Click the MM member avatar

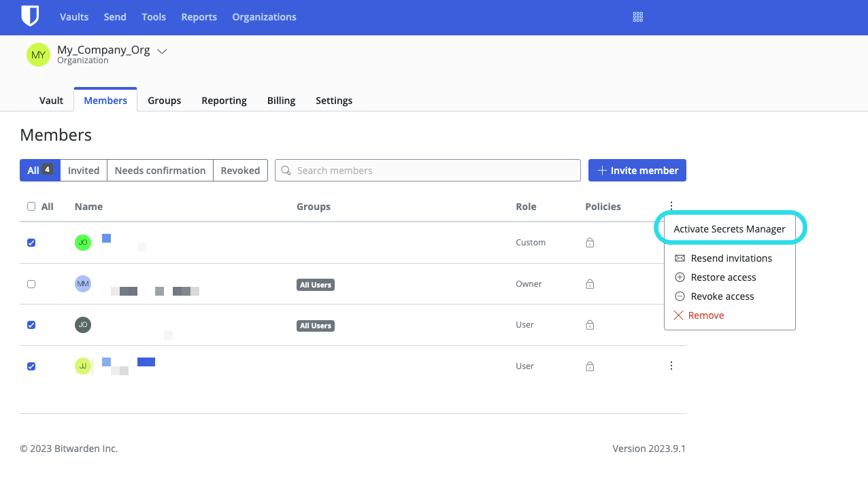tap(82, 283)
